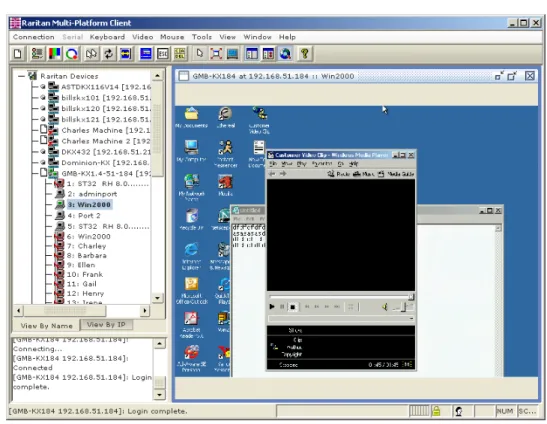The image size is (547, 424).
Task: Click the navigator horizontal scroll right arrow
Action: point(145,310)
